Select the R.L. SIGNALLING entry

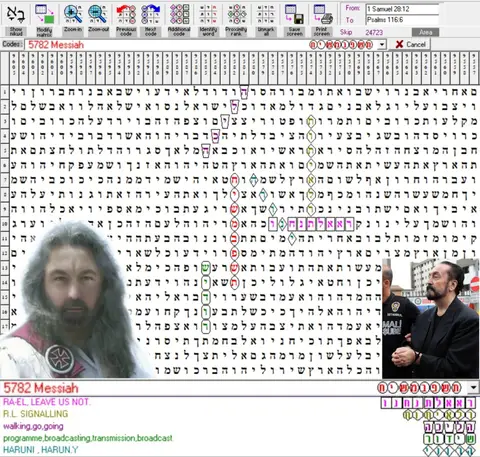tap(35, 414)
